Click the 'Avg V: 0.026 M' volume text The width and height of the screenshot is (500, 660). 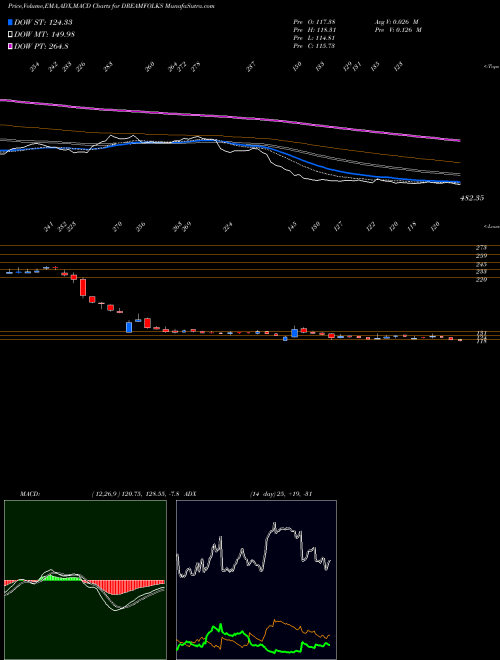(396, 22)
